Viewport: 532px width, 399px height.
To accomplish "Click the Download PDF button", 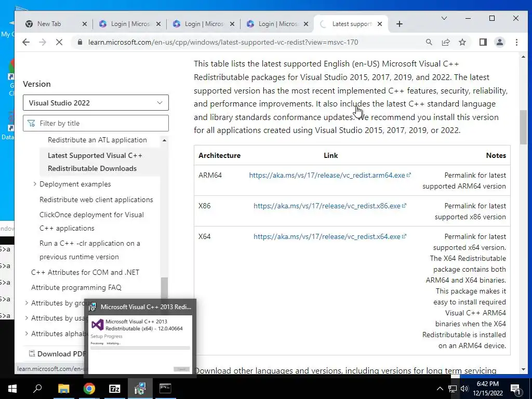I will [x=57, y=353].
